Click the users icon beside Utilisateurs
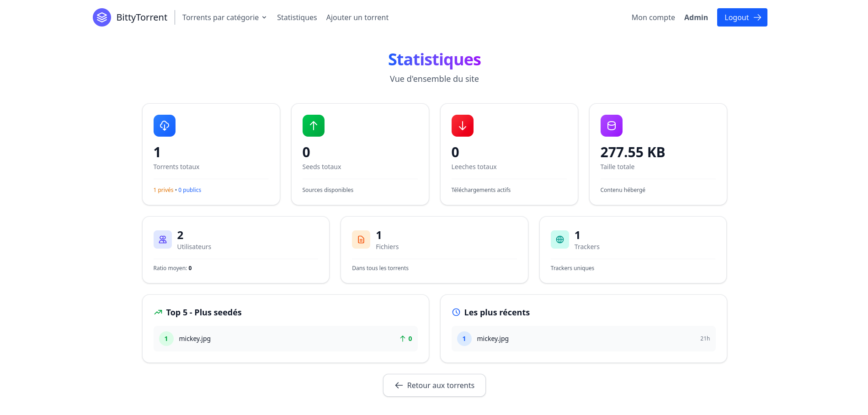The image size is (868, 415). pyautogui.click(x=163, y=239)
